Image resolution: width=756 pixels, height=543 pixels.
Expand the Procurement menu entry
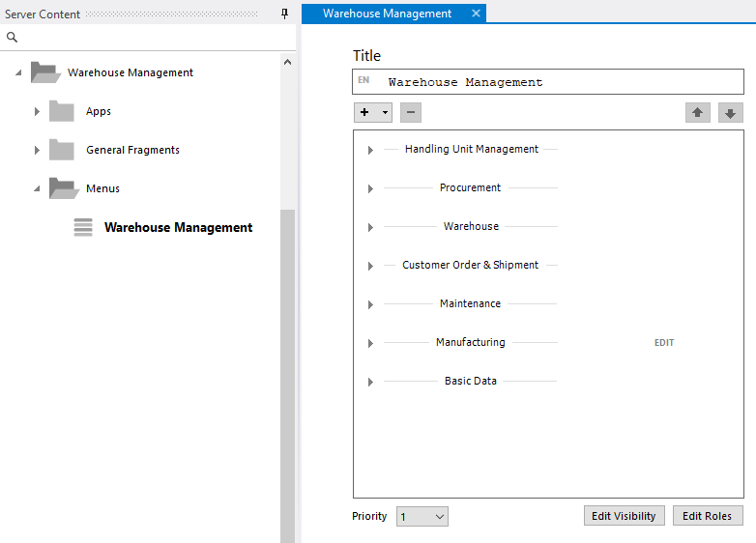click(370, 188)
